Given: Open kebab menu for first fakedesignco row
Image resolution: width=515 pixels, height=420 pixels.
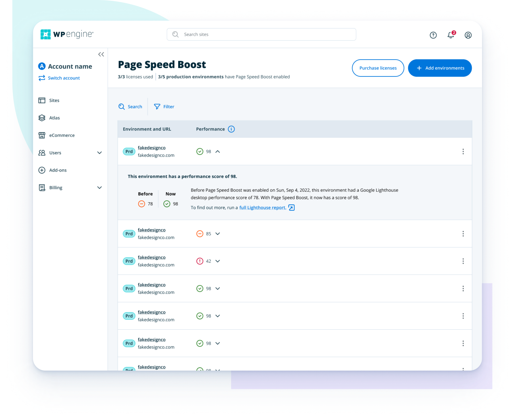Looking at the screenshot, I should click(x=463, y=152).
